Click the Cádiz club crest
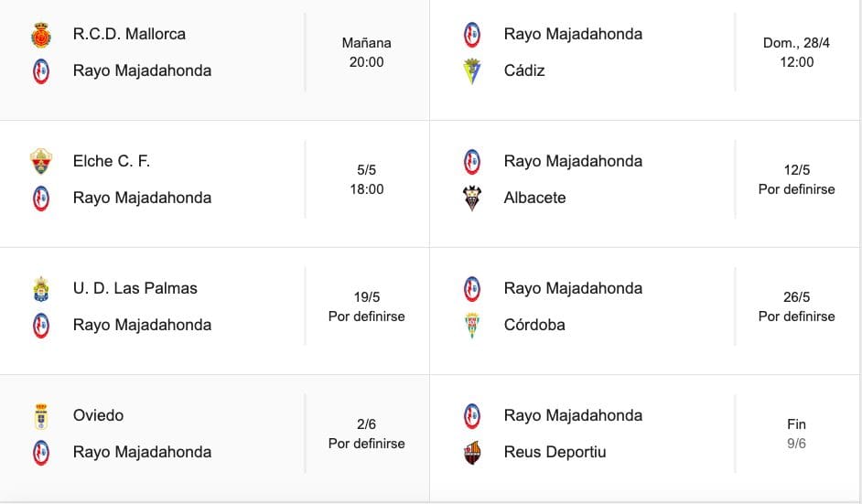Screen dimensions: 862x504 (471, 71)
